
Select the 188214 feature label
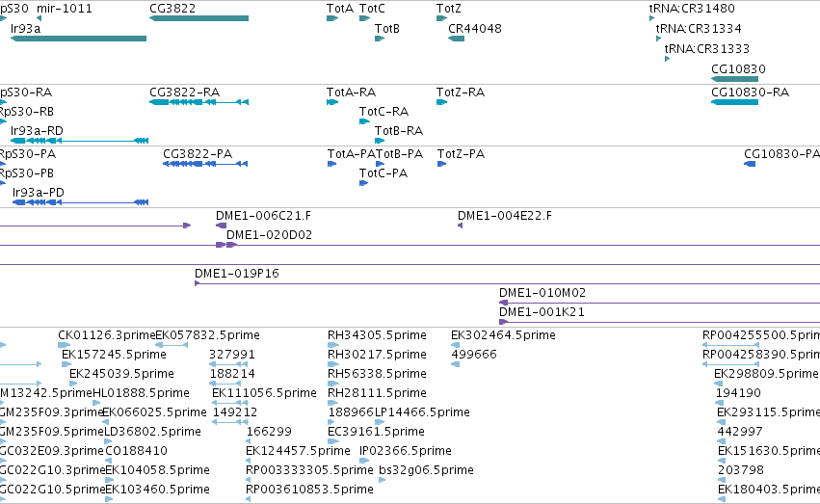coord(232,373)
